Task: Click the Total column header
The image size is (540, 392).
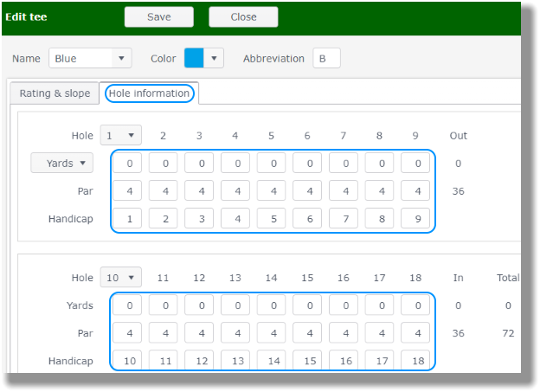Action: pos(508,277)
